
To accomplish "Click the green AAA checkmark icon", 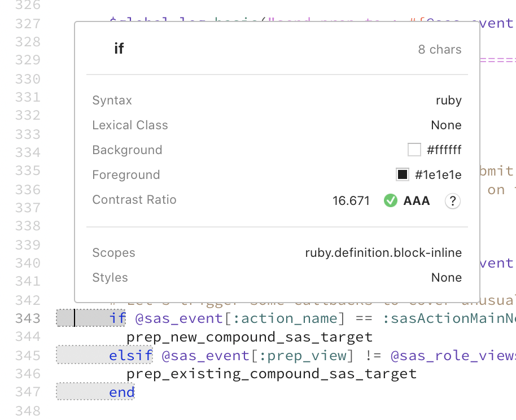I will (391, 200).
